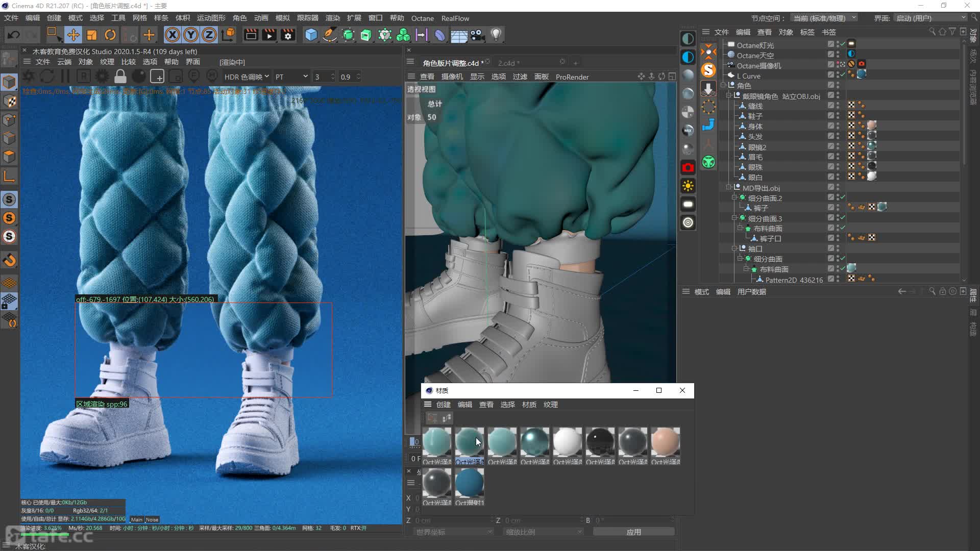This screenshot has height=551, width=980.
Task: Collapse the MD导出.obj tree node
Action: pyautogui.click(x=729, y=187)
